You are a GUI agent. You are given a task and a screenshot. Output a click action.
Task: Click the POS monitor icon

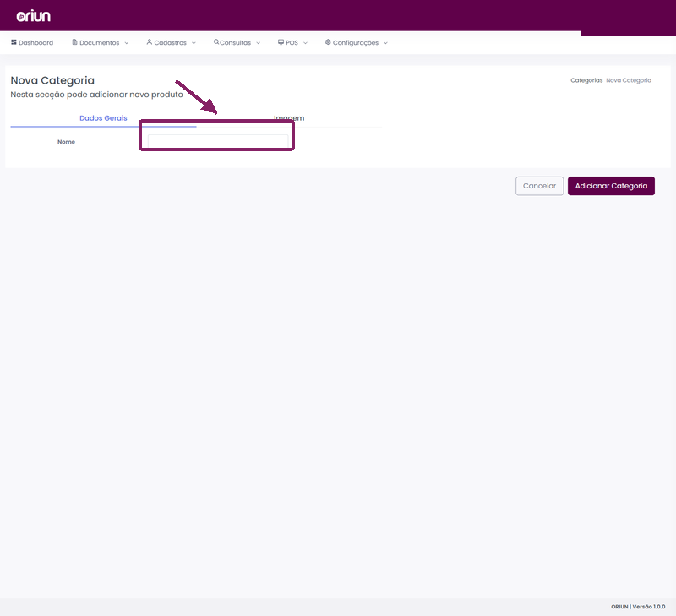pyautogui.click(x=281, y=42)
